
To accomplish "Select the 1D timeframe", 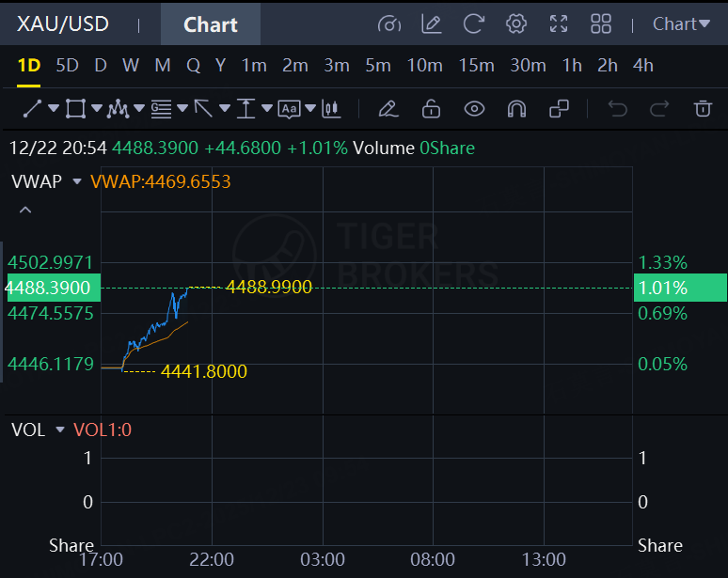I will coord(29,66).
